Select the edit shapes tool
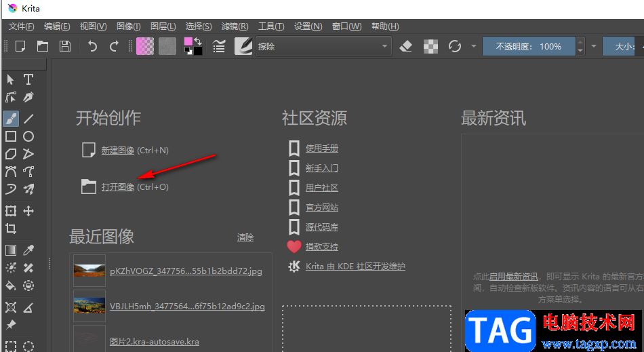 click(x=11, y=98)
